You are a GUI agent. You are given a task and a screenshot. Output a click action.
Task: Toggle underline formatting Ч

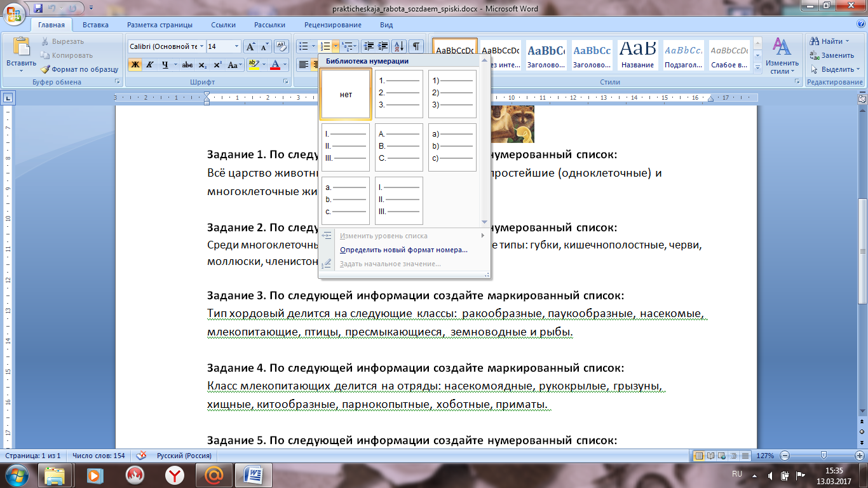(x=165, y=65)
